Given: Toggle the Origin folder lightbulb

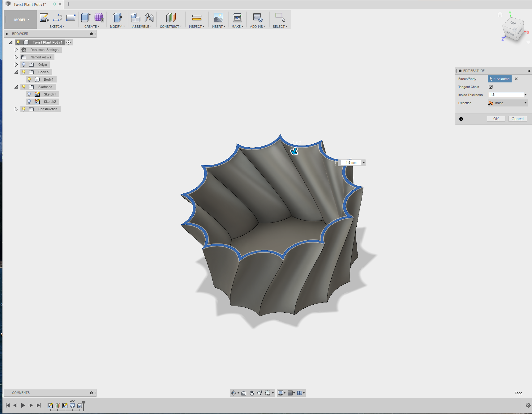Looking at the screenshot, I should [24, 65].
